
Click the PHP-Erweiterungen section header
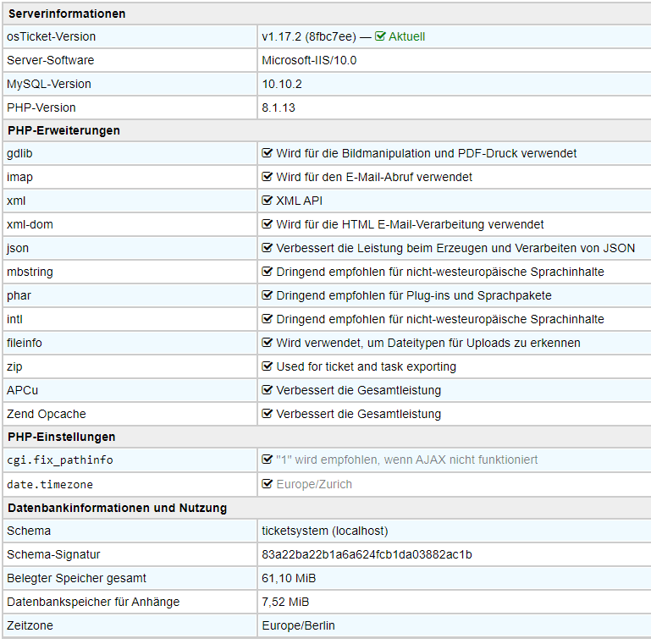[x=63, y=130]
